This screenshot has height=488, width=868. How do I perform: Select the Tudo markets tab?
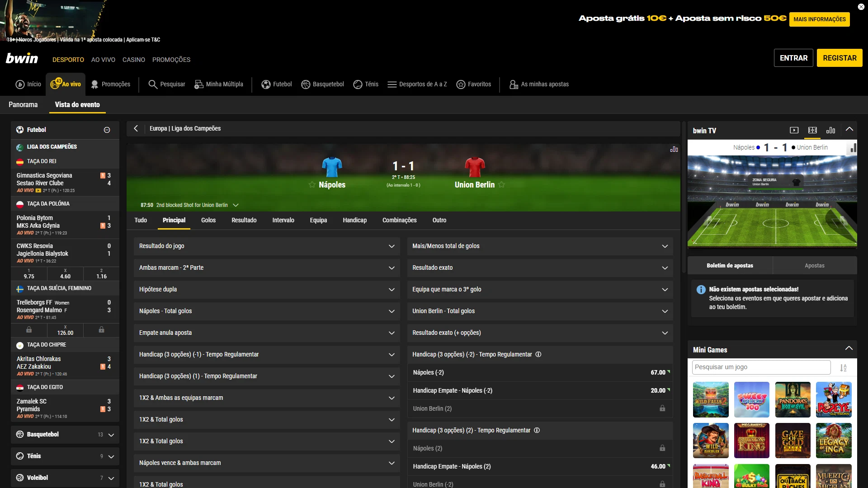click(x=141, y=220)
